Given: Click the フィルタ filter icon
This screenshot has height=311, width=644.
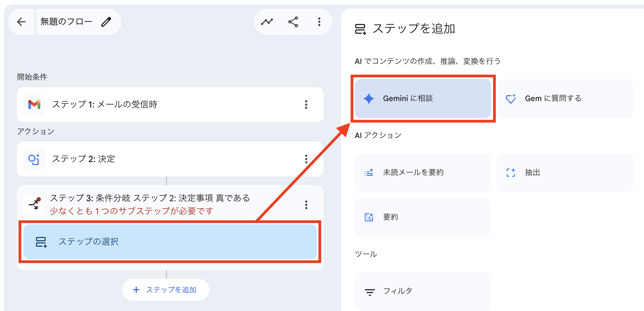Looking at the screenshot, I should (370, 292).
